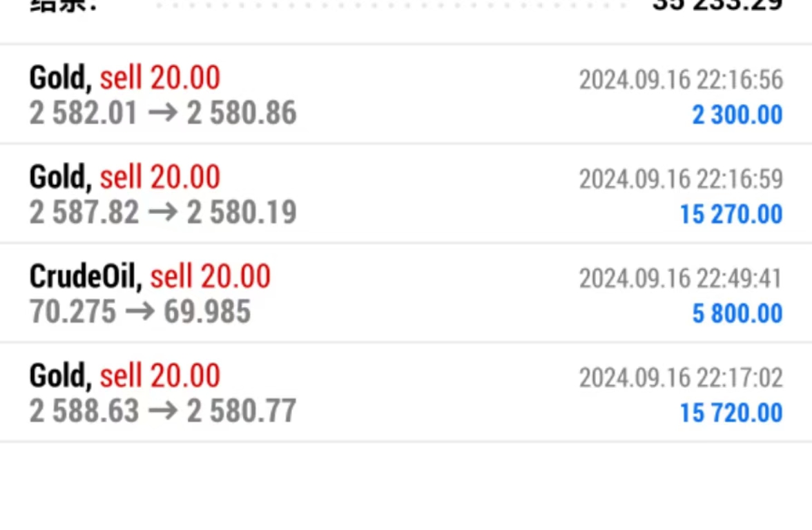This screenshot has height=530, width=812.
Task: Click the 15 270.00 profit value
Action: 731,215
